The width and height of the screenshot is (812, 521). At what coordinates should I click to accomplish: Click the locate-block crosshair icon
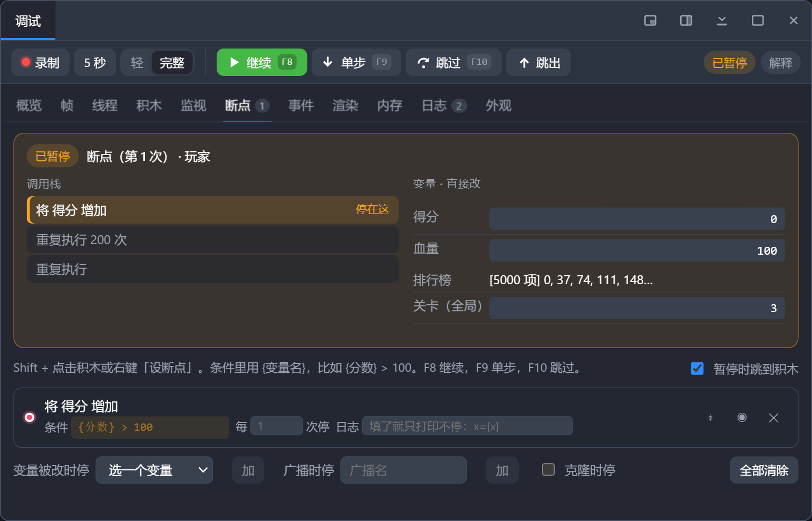pos(710,418)
